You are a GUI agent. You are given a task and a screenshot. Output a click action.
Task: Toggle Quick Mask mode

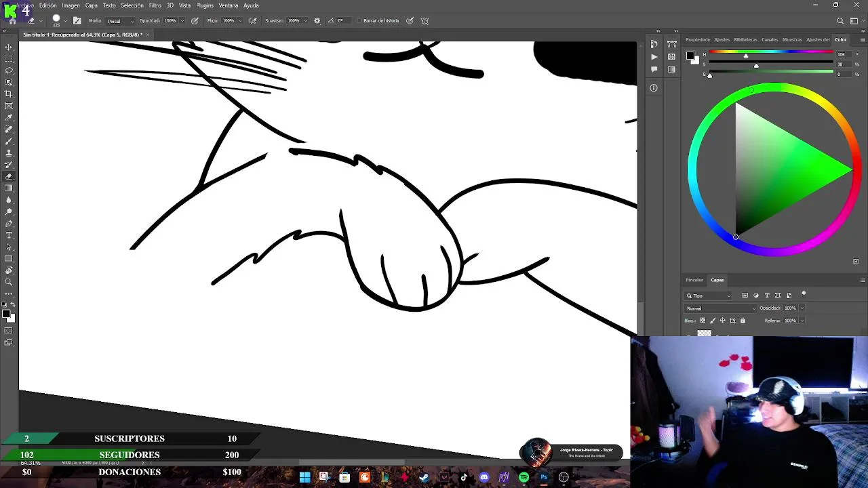point(9,331)
